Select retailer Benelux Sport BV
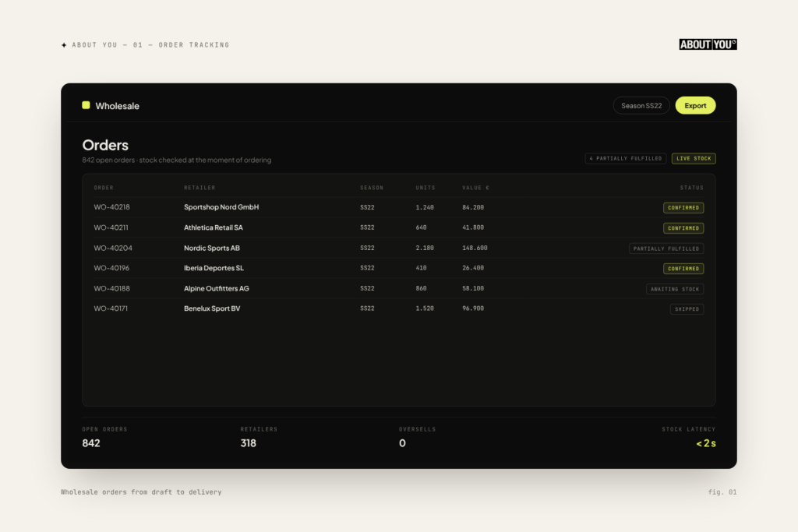 tap(212, 308)
